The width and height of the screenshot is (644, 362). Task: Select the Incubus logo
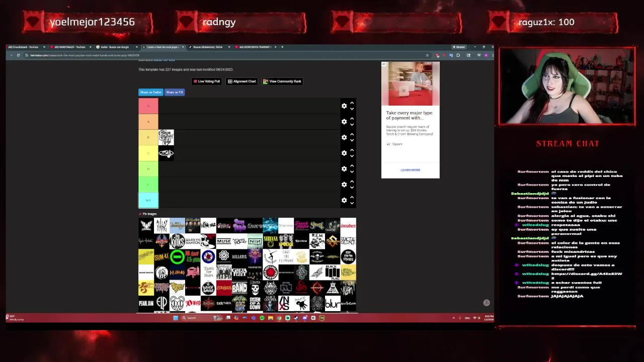348,225
